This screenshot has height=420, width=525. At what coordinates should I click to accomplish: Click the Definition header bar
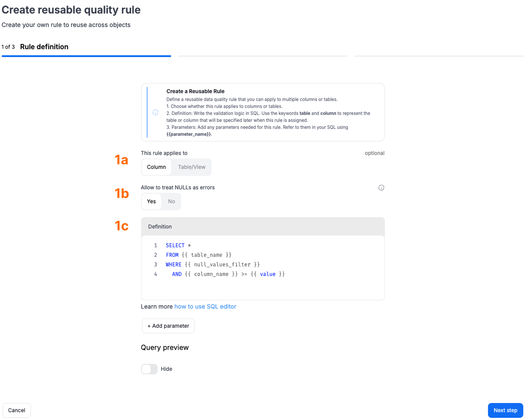(263, 227)
